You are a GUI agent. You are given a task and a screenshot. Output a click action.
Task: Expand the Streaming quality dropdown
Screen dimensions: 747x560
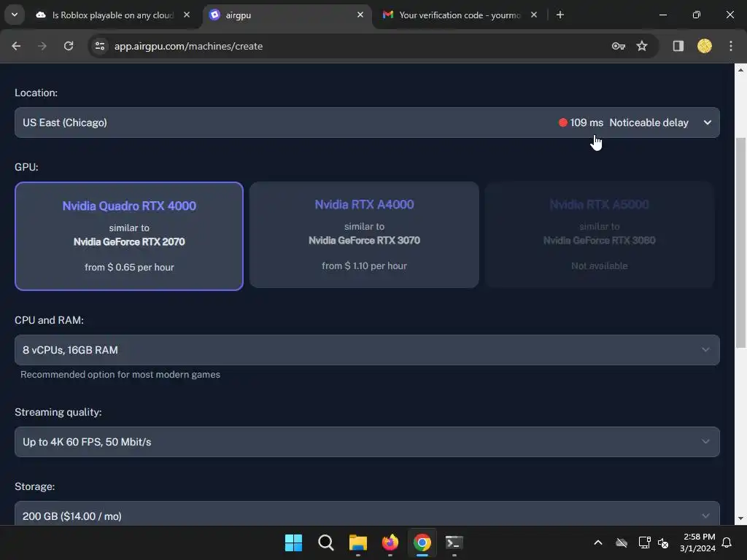click(x=367, y=442)
